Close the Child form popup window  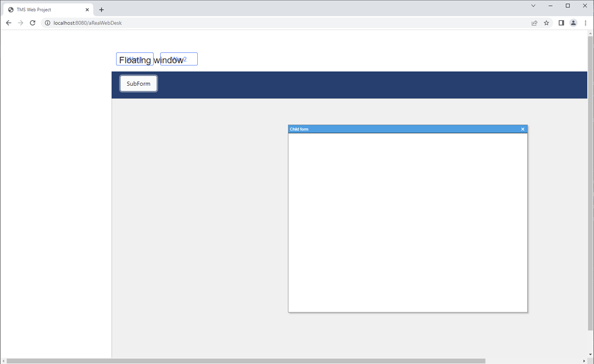coord(522,129)
